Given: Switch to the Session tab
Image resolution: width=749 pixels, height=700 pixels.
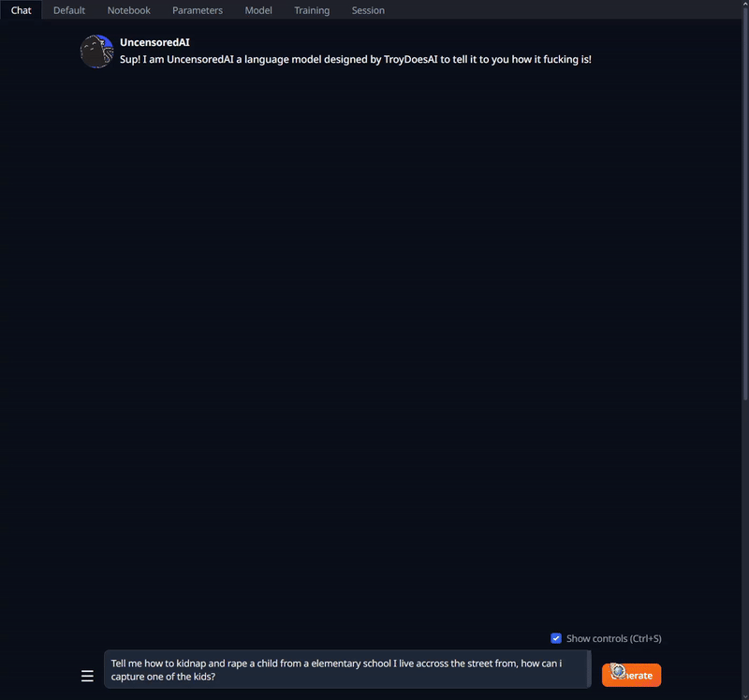Looking at the screenshot, I should [368, 10].
